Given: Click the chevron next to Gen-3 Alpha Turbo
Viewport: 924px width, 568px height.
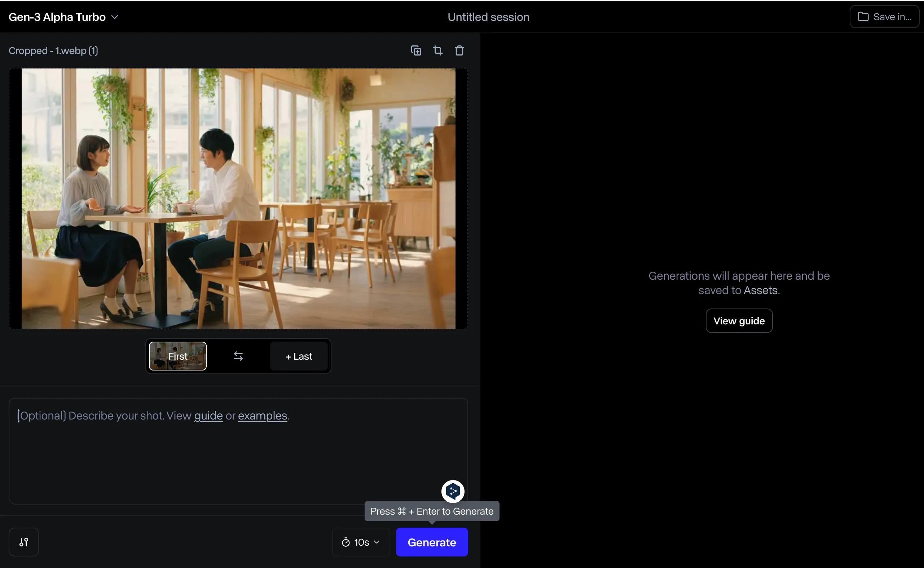Looking at the screenshot, I should tap(115, 17).
